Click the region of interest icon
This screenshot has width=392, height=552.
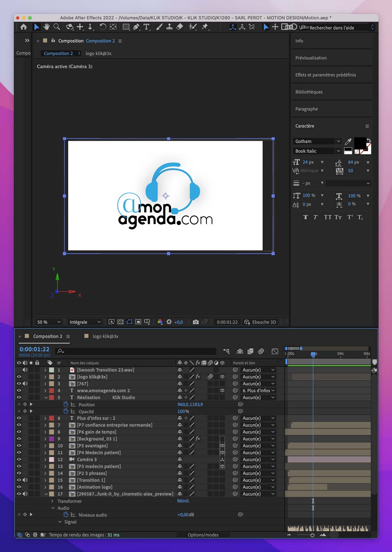click(138, 322)
